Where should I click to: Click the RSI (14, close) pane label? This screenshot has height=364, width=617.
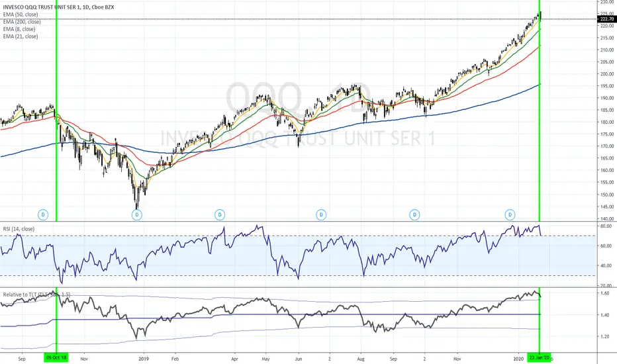pos(19,229)
